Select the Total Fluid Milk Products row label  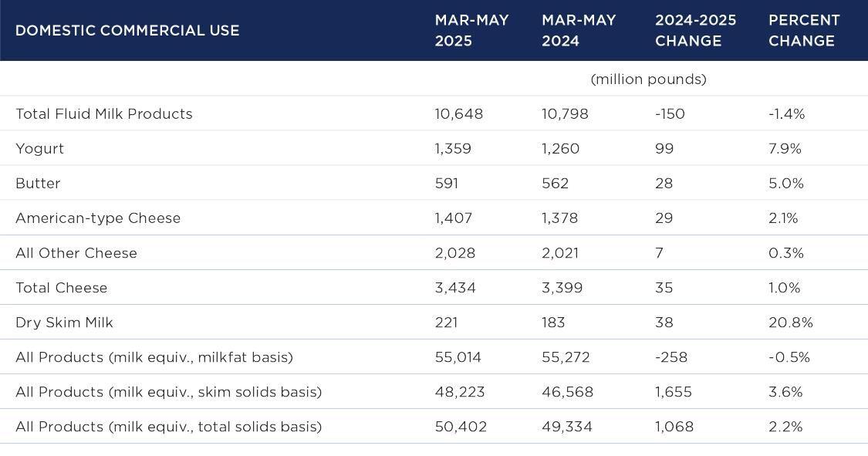[104, 114]
